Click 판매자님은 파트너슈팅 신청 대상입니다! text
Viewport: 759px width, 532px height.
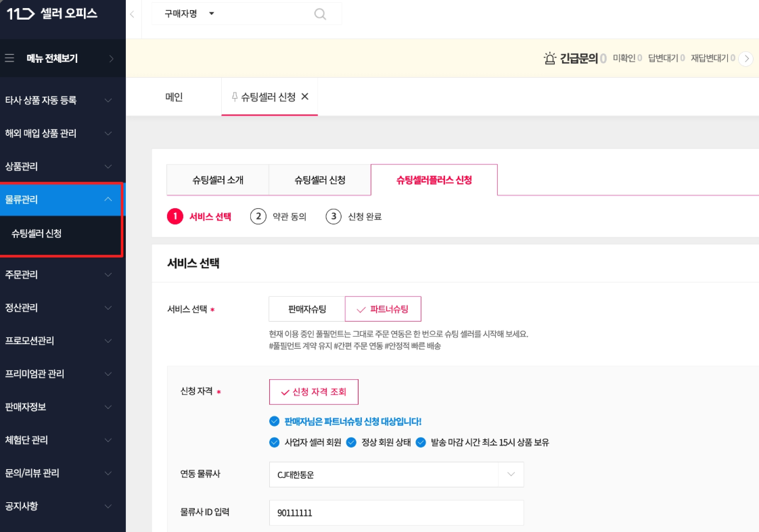(353, 421)
